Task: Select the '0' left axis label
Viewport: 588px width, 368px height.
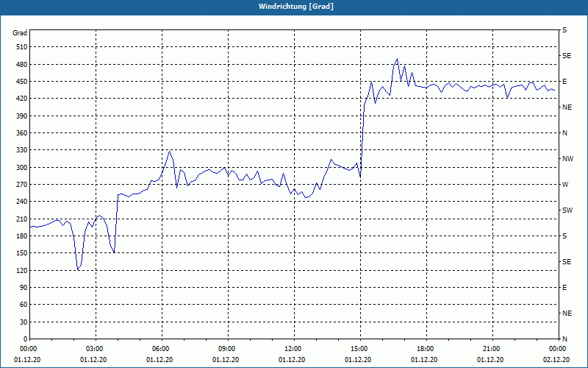Action: (x=26, y=339)
